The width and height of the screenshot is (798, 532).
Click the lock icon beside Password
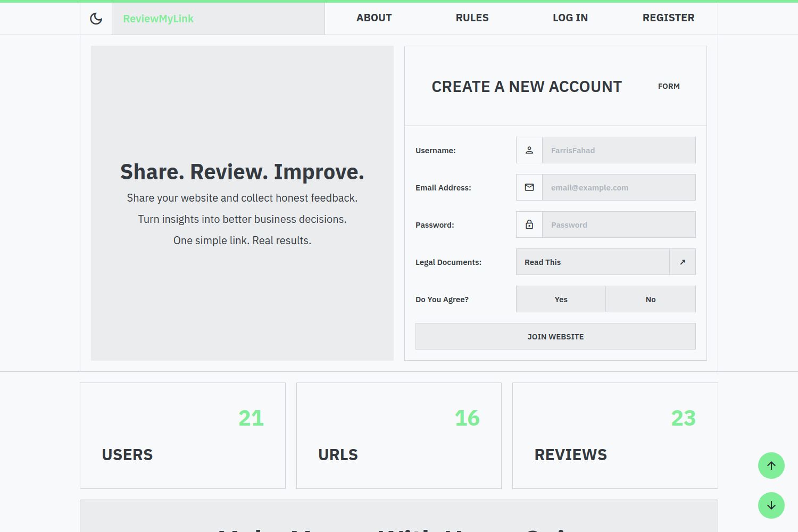tap(529, 225)
